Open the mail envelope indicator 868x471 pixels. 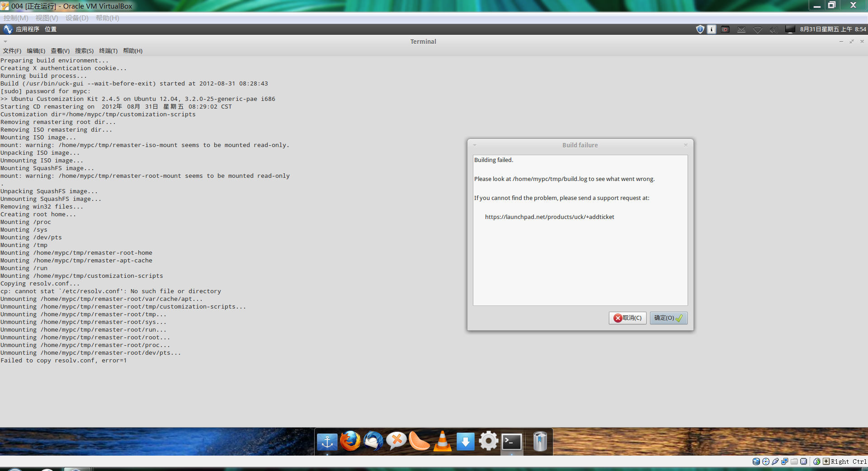coord(741,29)
